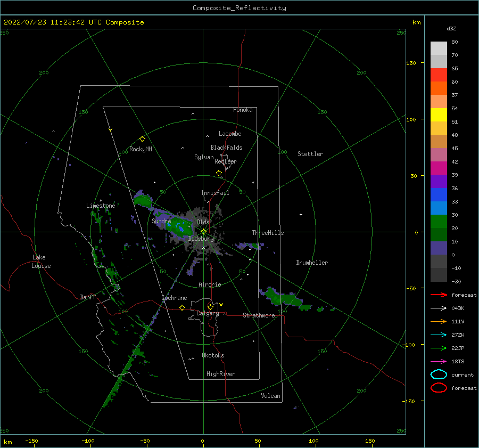Click the Cochrane town label

174,298
